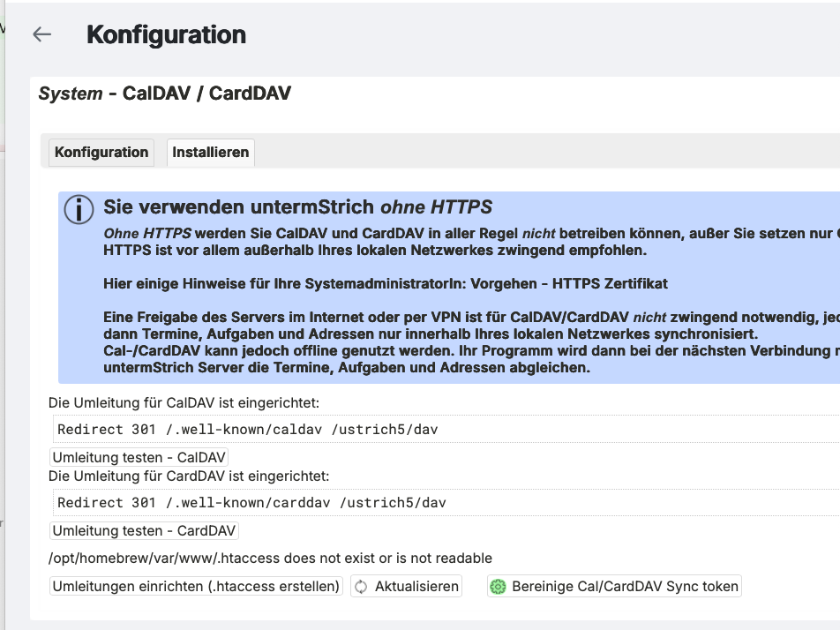Click the back arrow beside Konfiguration
The width and height of the screenshot is (840, 630).
click(41, 34)
